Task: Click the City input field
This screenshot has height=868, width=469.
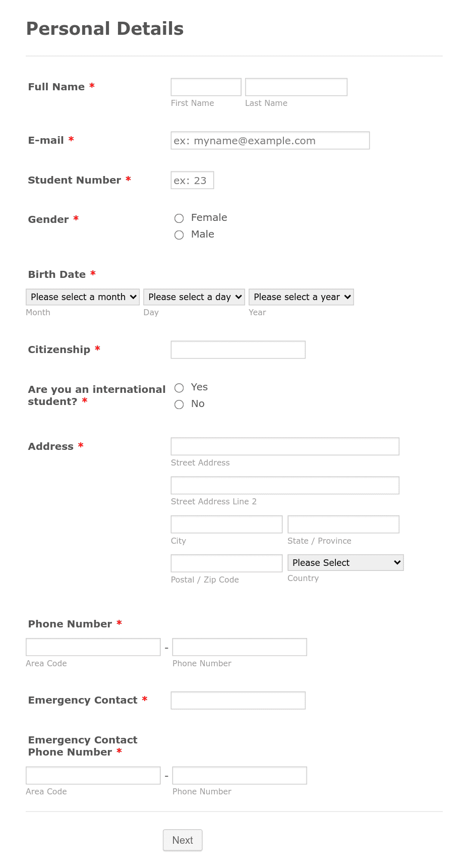Action: 226,524
